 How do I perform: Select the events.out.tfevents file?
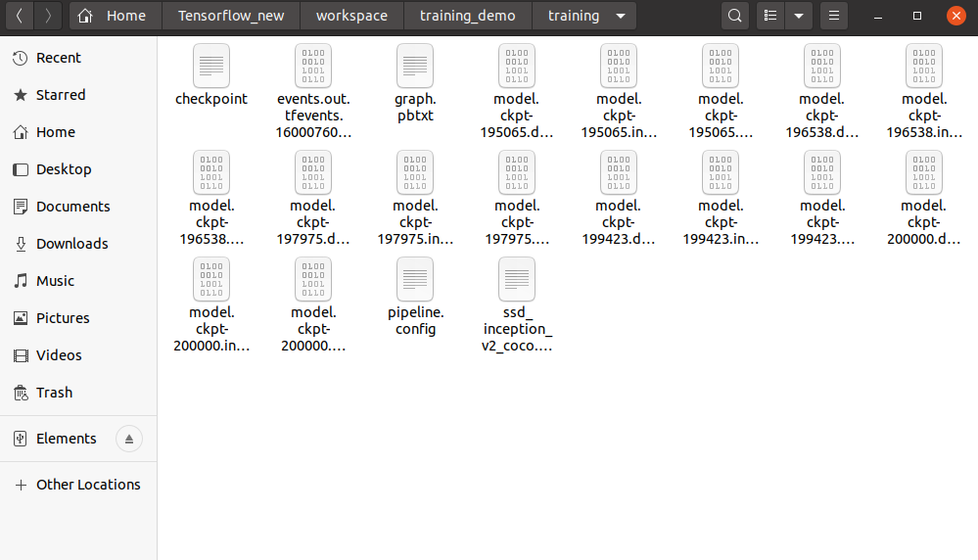click(313, 67)
